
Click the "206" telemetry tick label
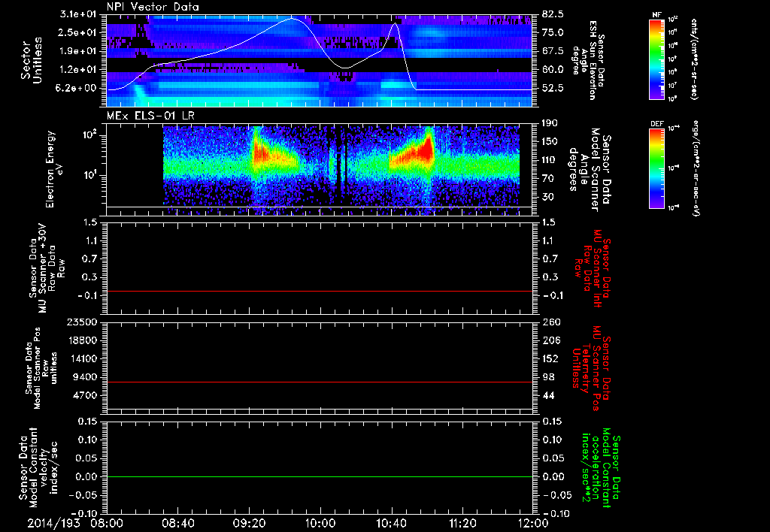tap(550, 340)
